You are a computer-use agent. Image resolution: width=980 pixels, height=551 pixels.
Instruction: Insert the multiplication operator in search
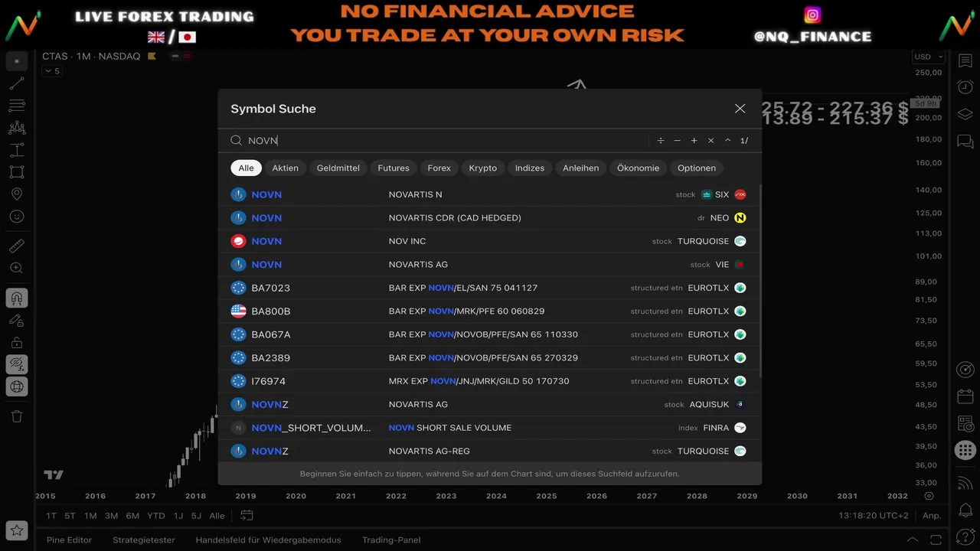pyautogui.click(x=711, y=141)
